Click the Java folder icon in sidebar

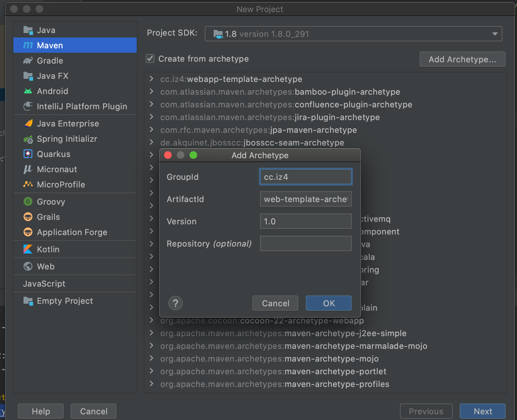[x=28, y=30]
